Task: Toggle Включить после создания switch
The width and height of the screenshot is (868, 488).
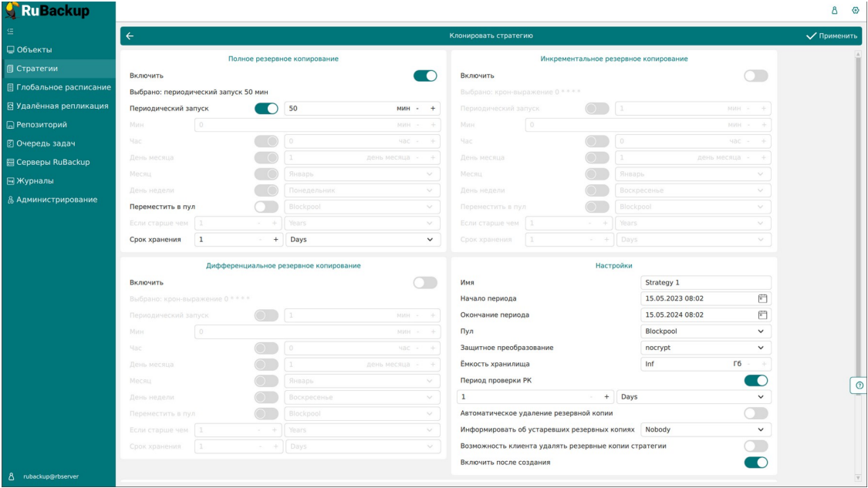Action: click(x=755, y=463)
